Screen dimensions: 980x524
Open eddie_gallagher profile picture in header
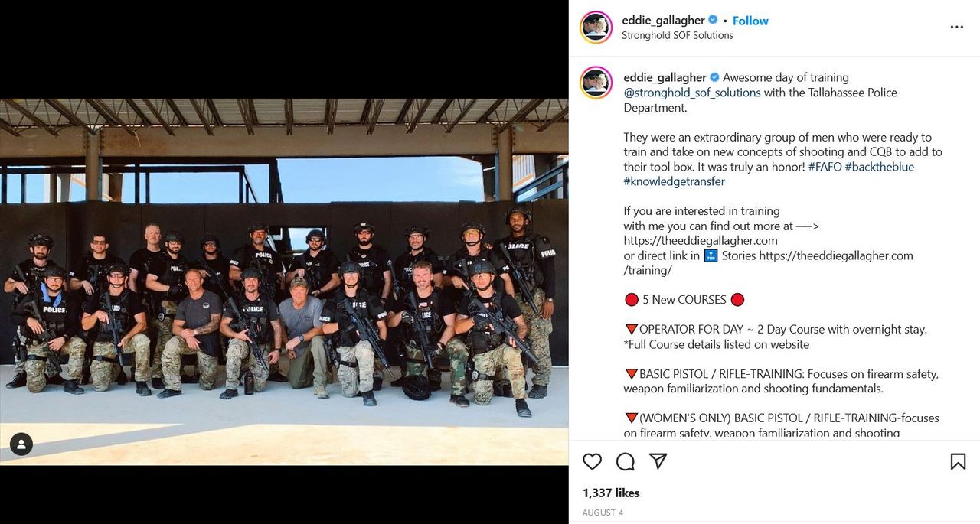[x=596, y=28]
